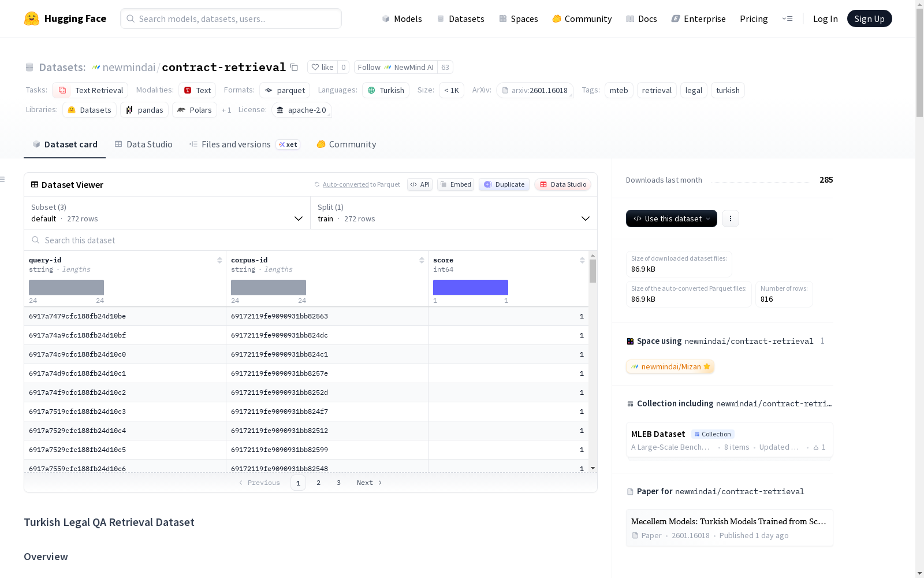Switch to Files and versions tab

244,144
